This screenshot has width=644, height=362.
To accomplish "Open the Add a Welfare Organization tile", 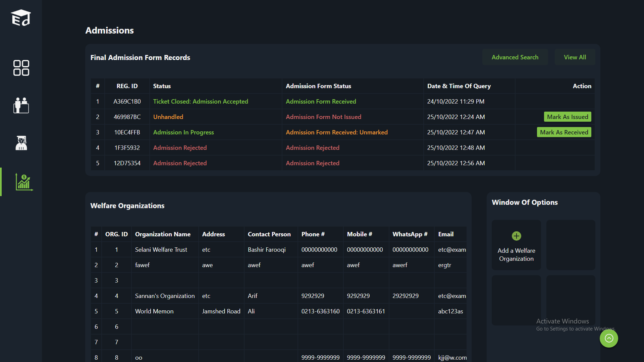I will pyautogui.click(x=516, y=245).
